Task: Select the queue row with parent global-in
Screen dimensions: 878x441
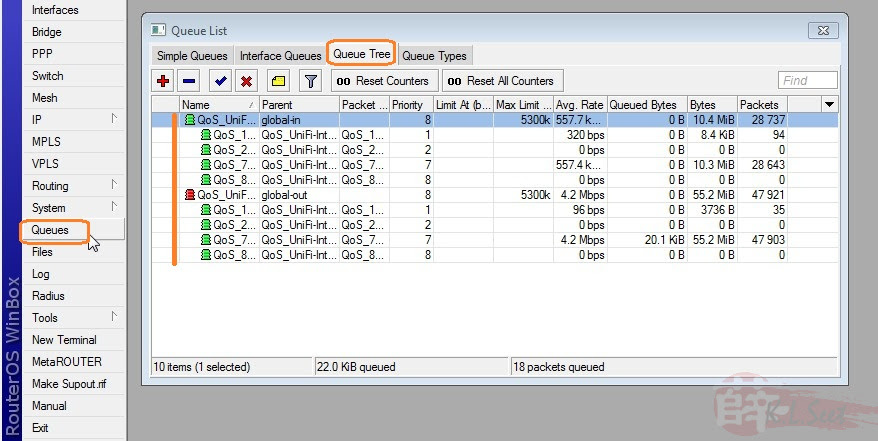Action: (x=495, y=120)
